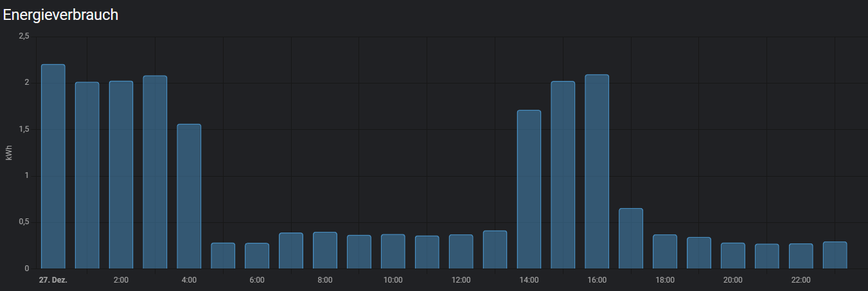Select the 17:00 bar above 0,5 kWh
Image resolution: width=868 pixels, height=291 pixels.
(631, 238)
